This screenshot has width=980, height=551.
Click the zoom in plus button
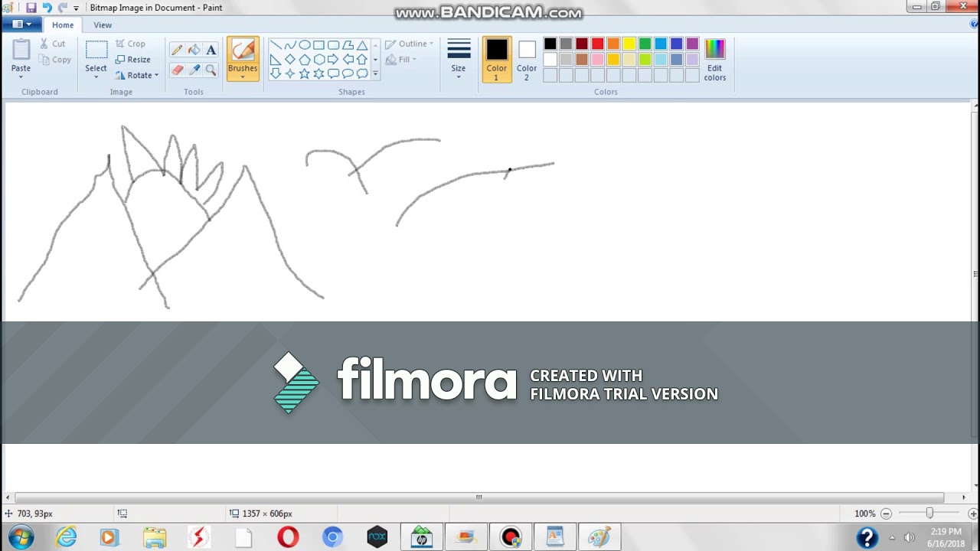pyautogui.click(x=972, y=514)
